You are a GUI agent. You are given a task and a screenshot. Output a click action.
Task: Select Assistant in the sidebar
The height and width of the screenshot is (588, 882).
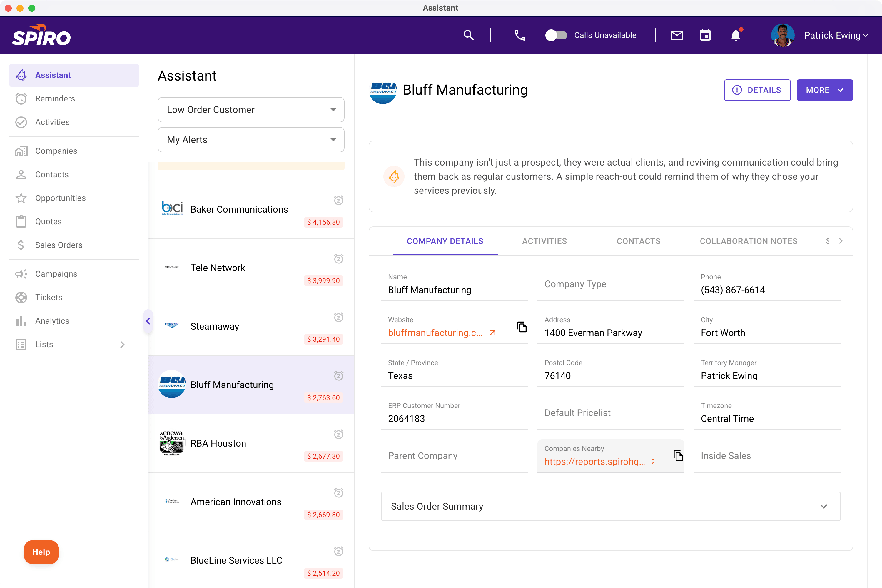pyautogui.click(x=74, y=75)
